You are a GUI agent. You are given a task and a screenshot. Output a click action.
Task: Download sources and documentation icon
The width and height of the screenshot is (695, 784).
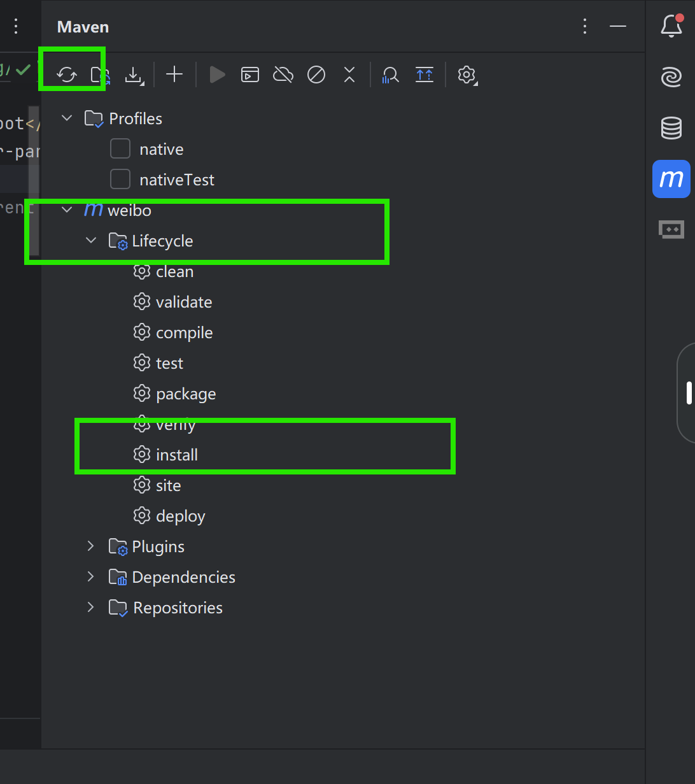click(134, 75)
